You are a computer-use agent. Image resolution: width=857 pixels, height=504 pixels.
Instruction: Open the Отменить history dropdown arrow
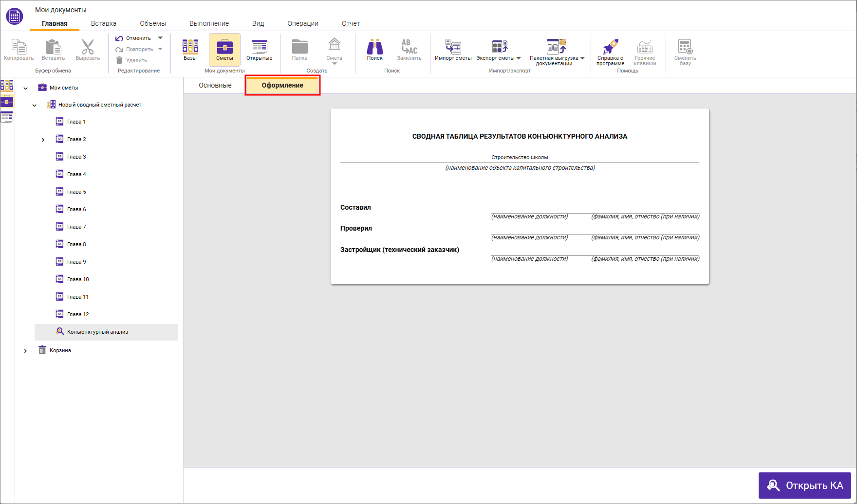point(160,38)
